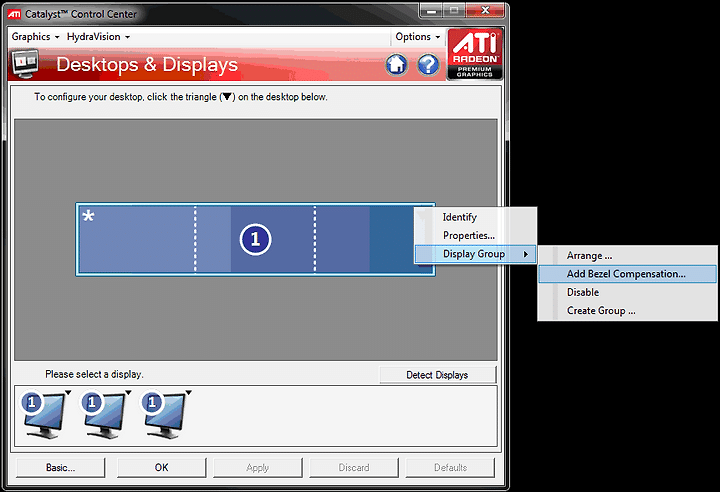Select the first display monitor thumbnail
This screenshot has height=492, width=720.
click(x=44, y=415)
